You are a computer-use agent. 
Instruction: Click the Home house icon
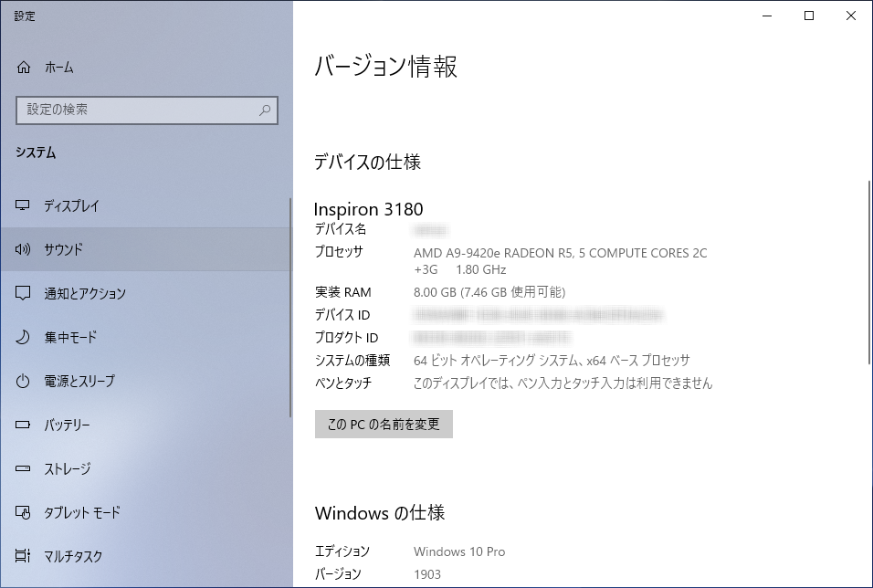pos(24,68)
